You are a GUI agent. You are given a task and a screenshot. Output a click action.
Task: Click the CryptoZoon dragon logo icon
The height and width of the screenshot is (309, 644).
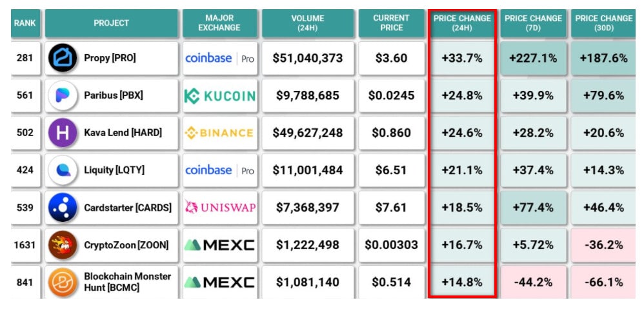click(x=63, y=245)
